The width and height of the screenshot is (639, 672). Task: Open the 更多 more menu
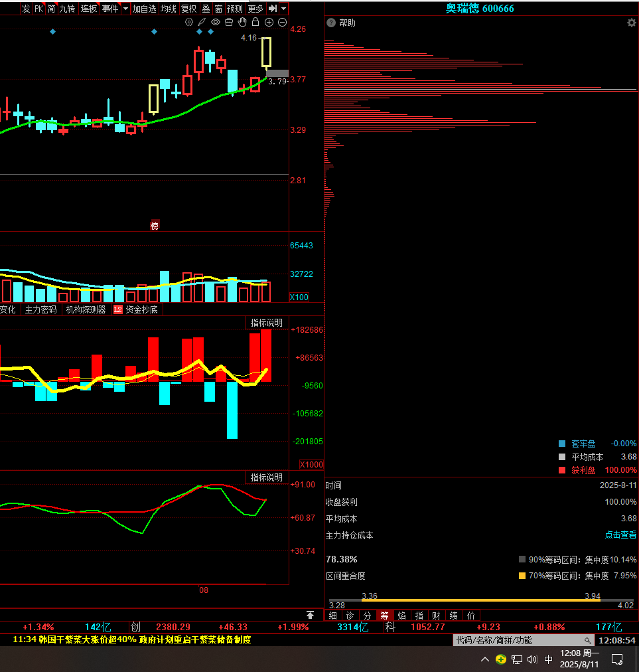tap(255, 9)
